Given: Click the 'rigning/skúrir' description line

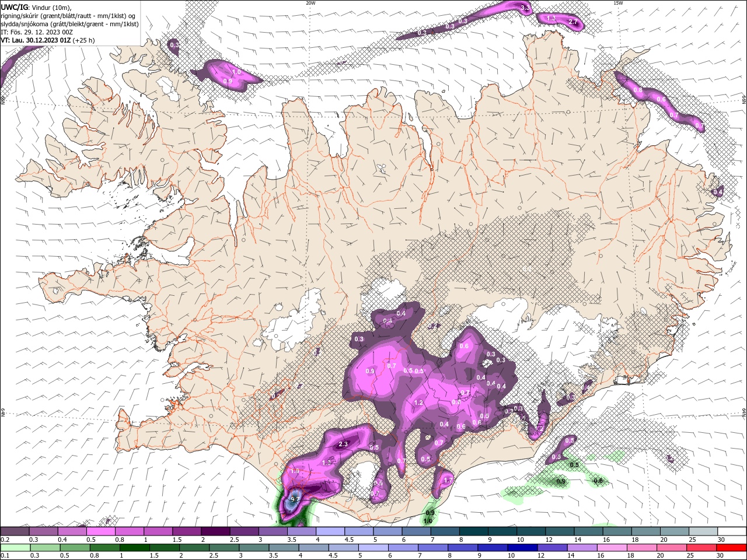Looking at the screenshot, I should [x=68, y=15].
